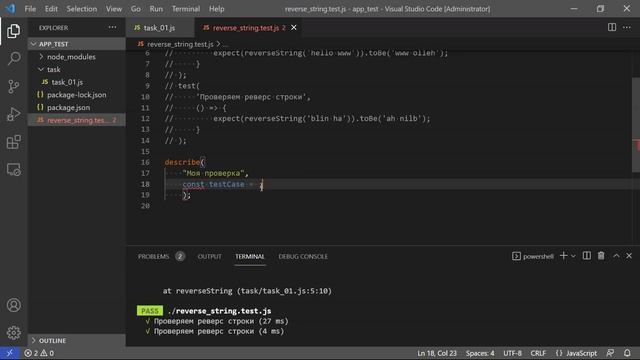Open the Explorer view in activity bar
The width and height of the screenshot is (640, 360).
coord(13,31)
